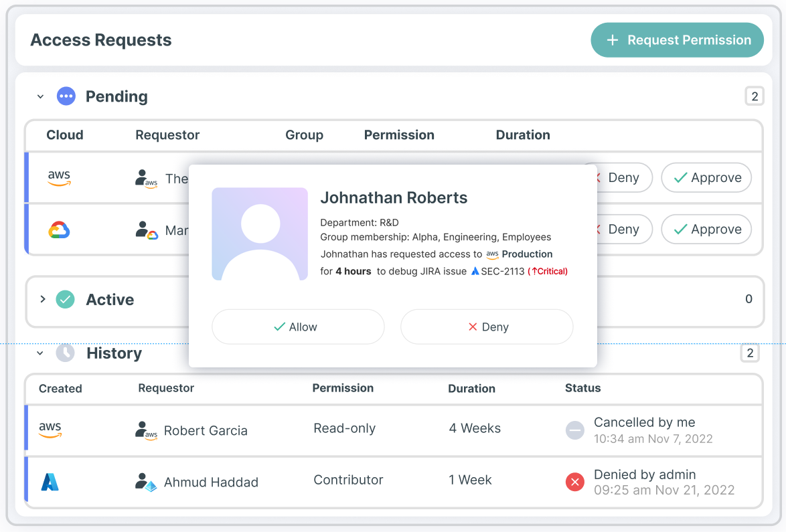Click the red denied status icon
The image size is (786, 532).
(574, 482)
